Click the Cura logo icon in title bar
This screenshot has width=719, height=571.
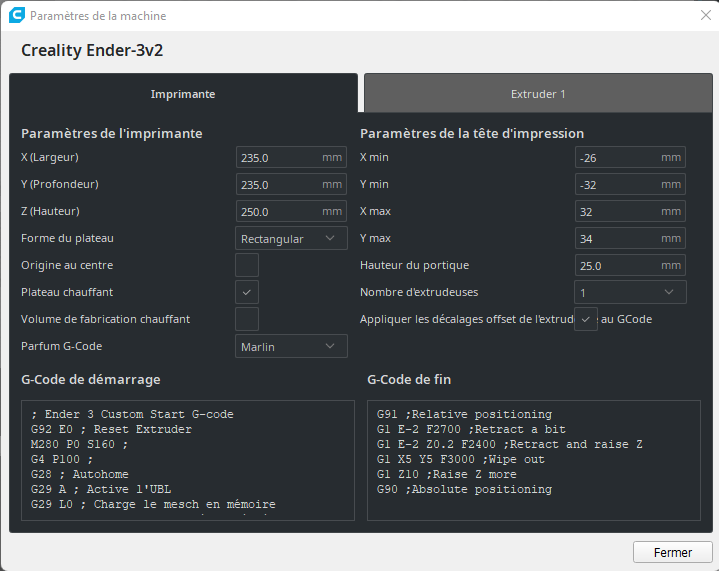(17, 15)
